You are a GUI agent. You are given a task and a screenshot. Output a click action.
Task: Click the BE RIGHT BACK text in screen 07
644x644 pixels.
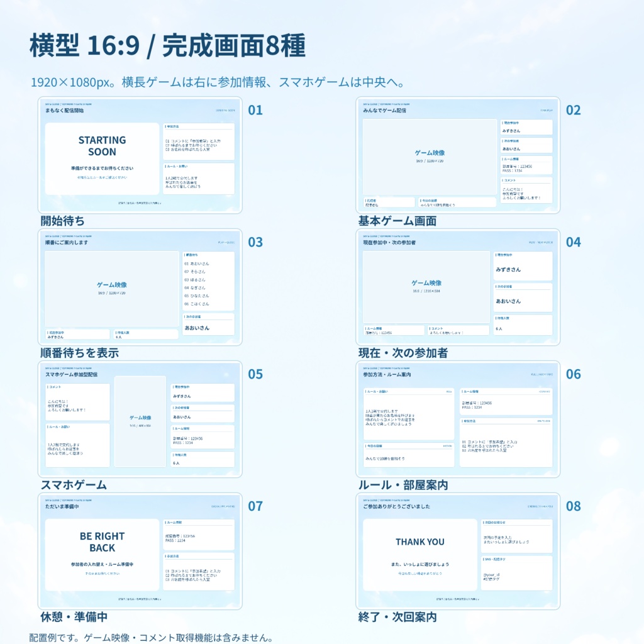103,541
